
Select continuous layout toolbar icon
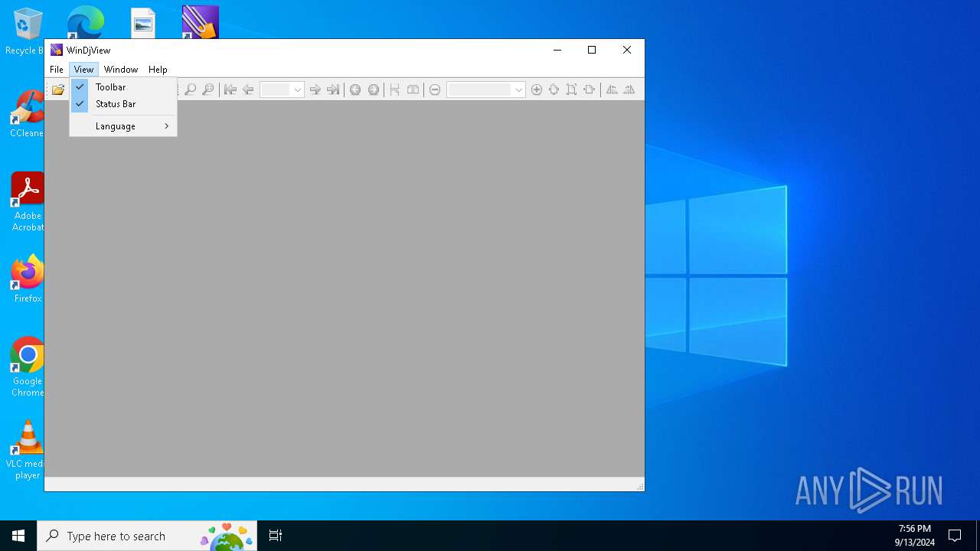point(395,90)
